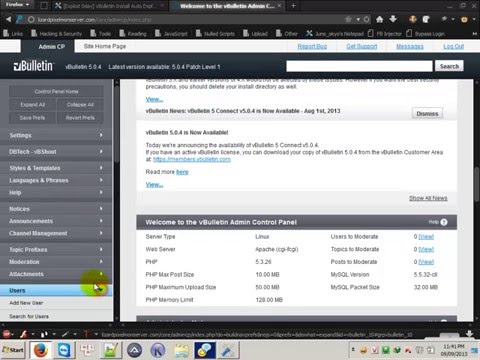Image resolution: width=480 pixels, height=360 pixels.
Task: Open the Firefox menu dropdown
Action: click(x=17, y=5)
